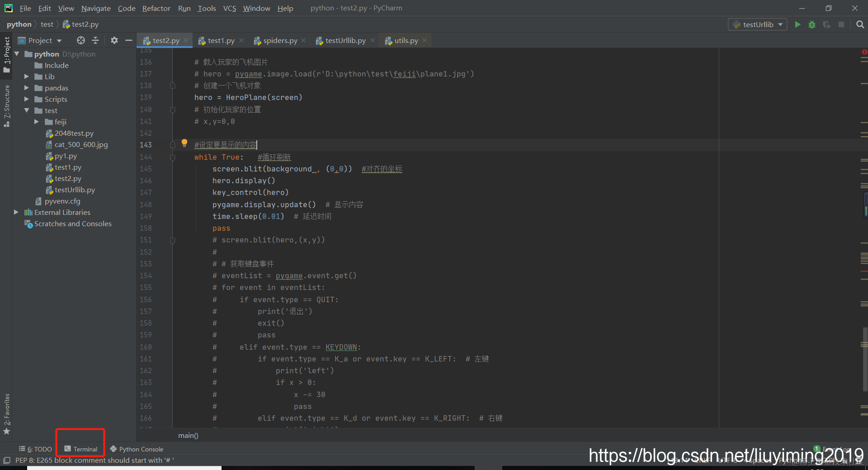Toggle tool window buttons icon in status bar corner
The image size is (868, 470).
pyautogui.click(x=6, y=461)
